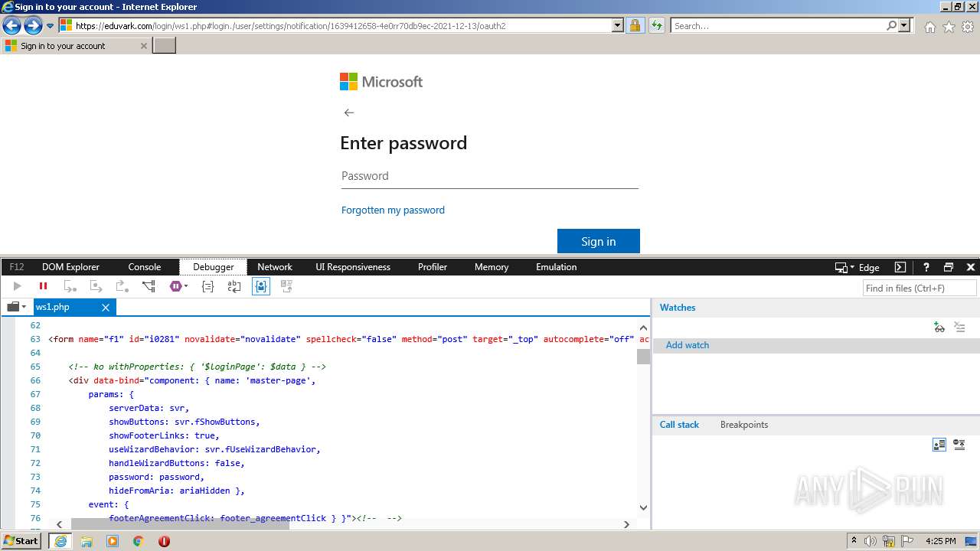Open the file explorer from the taskbar
Viewport: 980px width, 551px height.
click(x=87, y=541)
